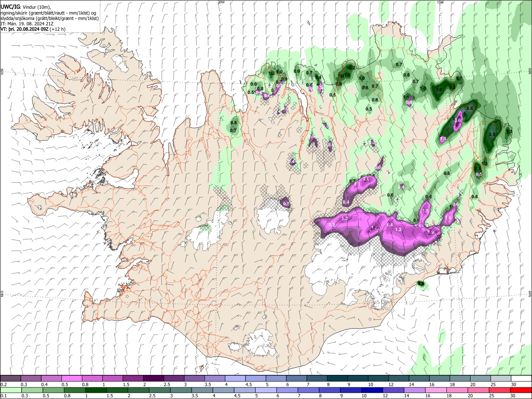Pick the white swatch labeled 30 in top legend row
The height and width of the screenshot is (399, 532).
521,379
